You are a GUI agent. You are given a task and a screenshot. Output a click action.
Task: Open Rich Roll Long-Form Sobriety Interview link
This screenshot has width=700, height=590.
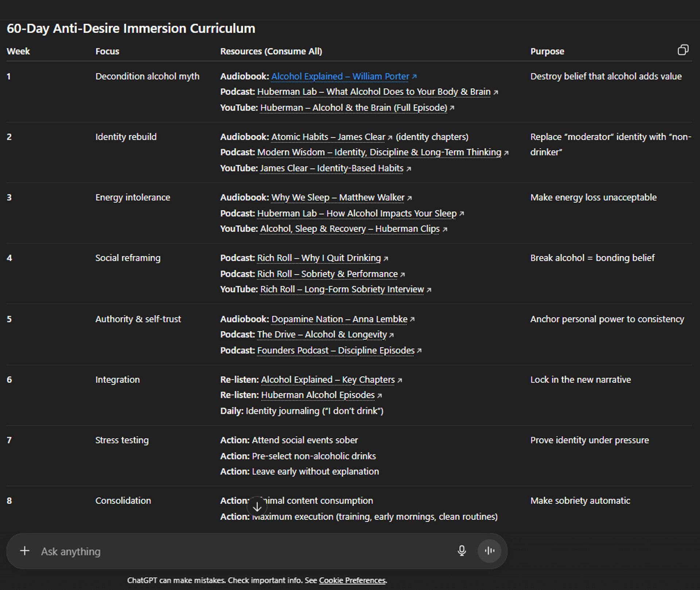click(342, 289)
